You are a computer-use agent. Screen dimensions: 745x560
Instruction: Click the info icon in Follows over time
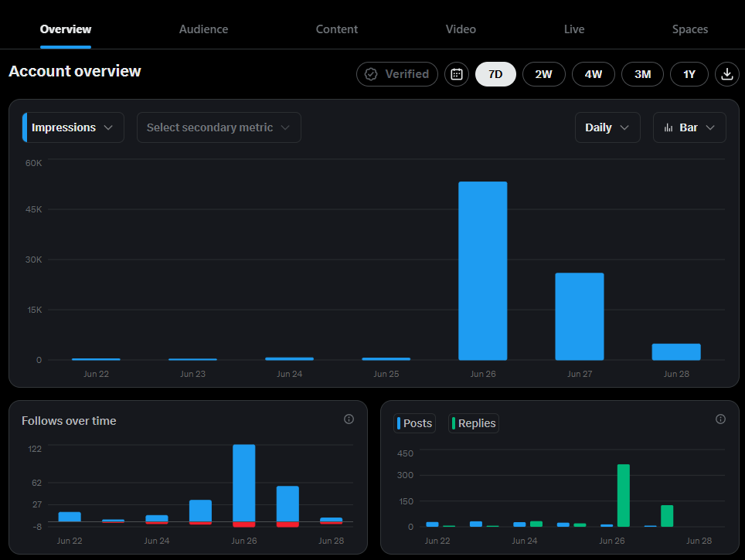click(349, 419)
